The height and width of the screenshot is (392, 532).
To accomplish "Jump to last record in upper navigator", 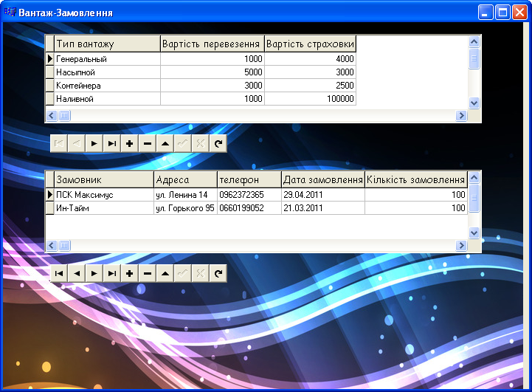I will click(x=111, y=143).
